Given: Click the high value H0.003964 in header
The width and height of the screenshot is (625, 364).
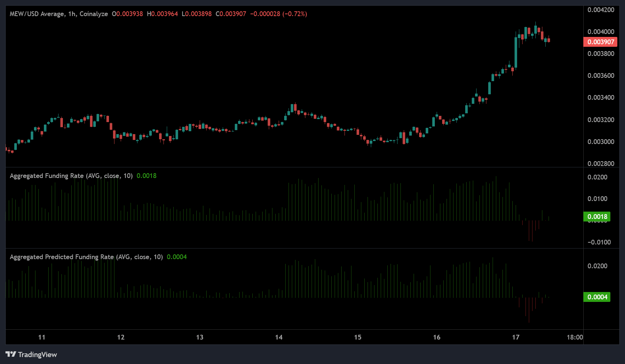Looking at the screenshot, I should (162, 14).
